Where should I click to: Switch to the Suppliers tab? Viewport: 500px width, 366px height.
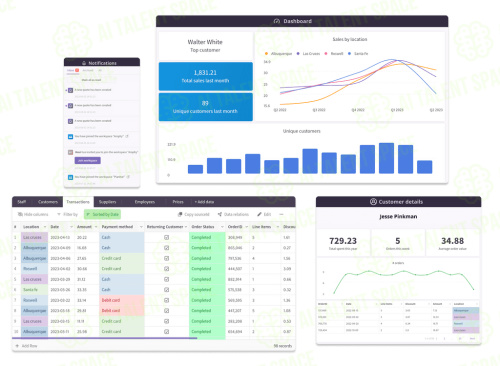[x=107, y=202]
